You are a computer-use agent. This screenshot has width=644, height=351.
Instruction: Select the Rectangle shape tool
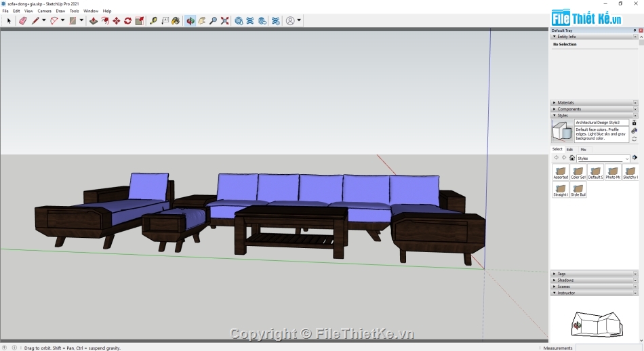click(73, 20)
